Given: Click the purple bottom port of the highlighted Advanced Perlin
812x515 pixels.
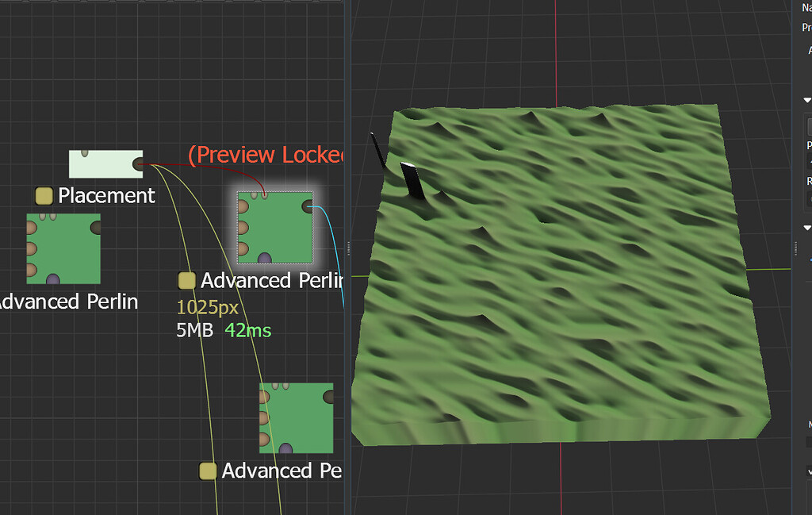Looking at the screenshot, I should tap(264, 259).
